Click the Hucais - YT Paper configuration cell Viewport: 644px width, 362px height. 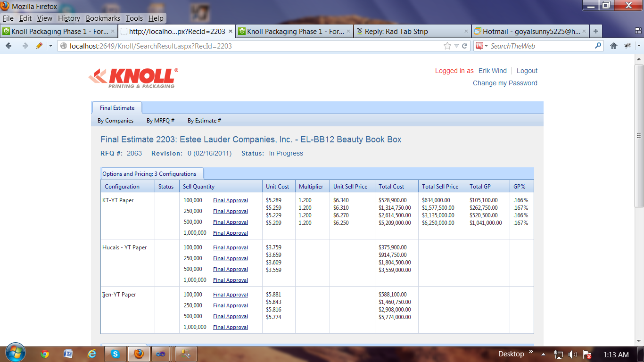[128, 263]
